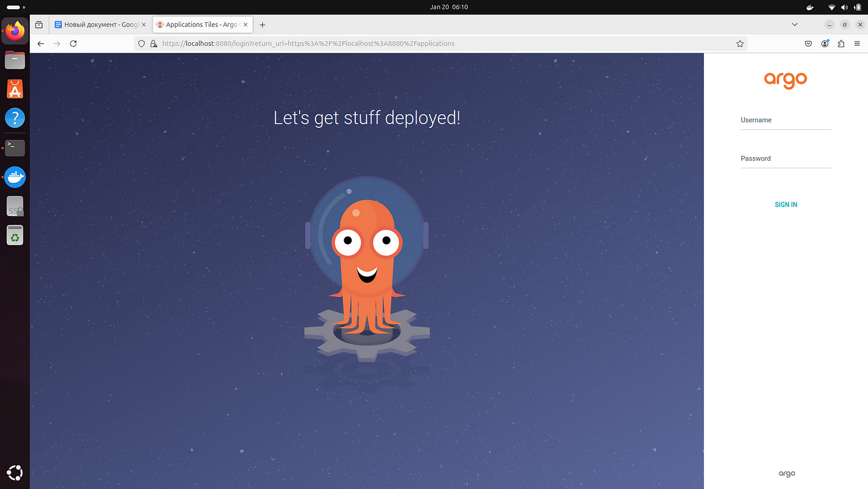This screenshot has width=868, height=489.
Task: Click the volume speaker tray icon
Action: tap(844, 7)
